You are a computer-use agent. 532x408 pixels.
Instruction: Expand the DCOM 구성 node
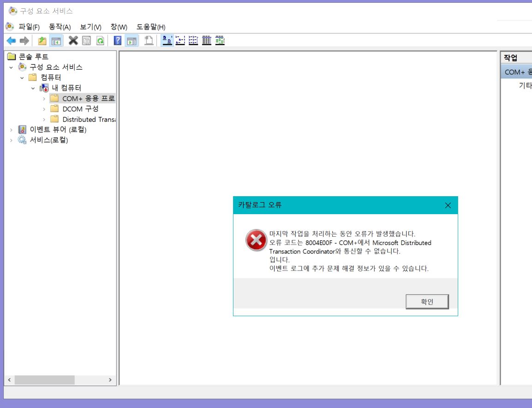44,109
